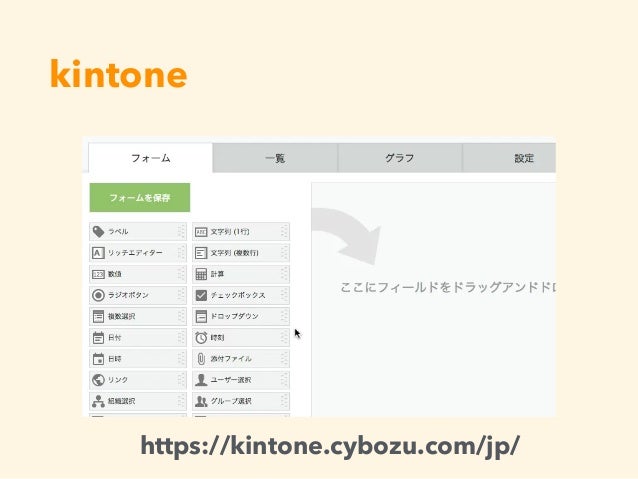Click the grip handle on 数値 row
The width and height of the screenshot is (638, 479).
tap(181, 274)
